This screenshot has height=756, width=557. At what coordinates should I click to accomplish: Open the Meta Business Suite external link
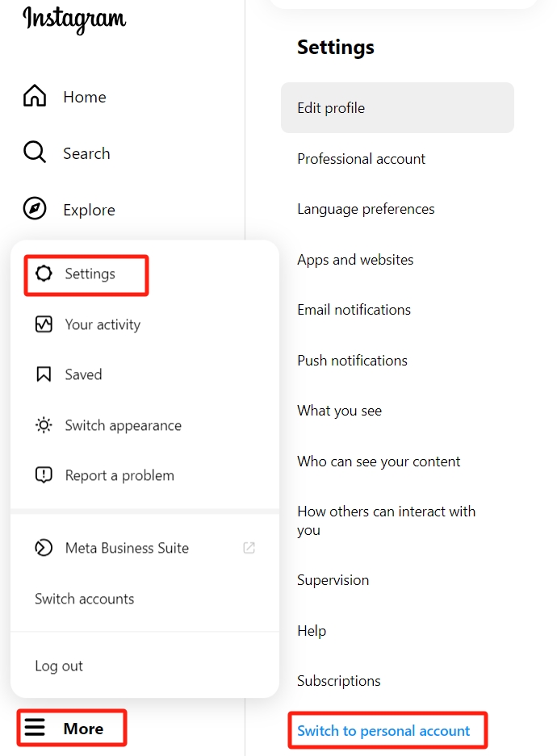pos(249,548)
